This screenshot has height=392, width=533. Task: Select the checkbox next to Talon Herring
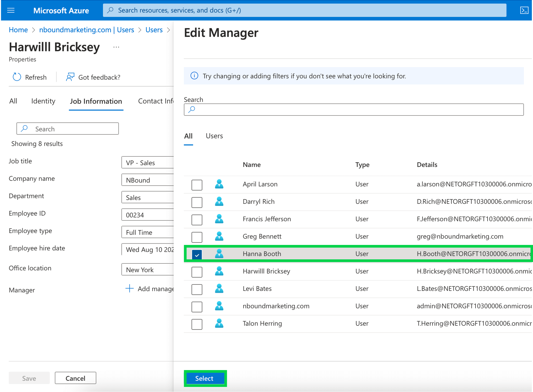coord(197,324)
